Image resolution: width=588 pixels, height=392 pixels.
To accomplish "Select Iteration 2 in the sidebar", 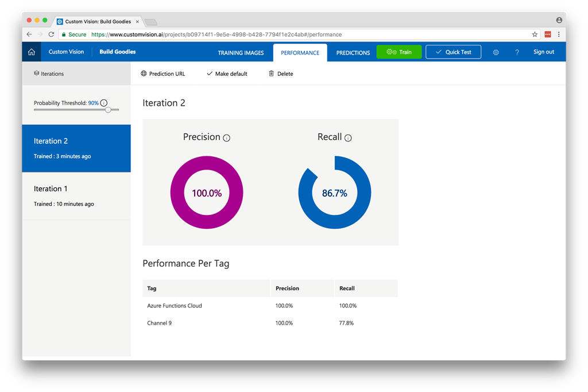I will (76, 148).
